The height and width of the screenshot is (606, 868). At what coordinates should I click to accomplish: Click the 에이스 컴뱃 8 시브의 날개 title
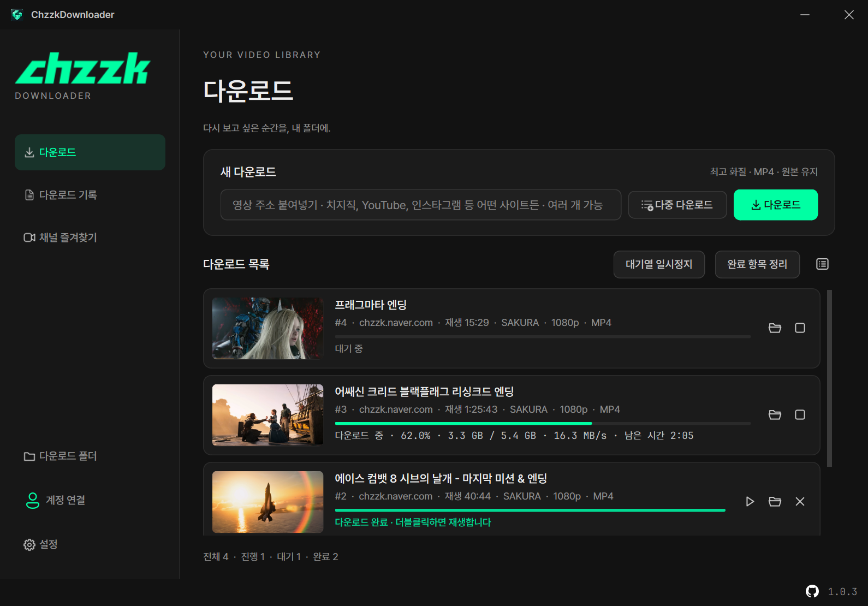pos(441,478)
